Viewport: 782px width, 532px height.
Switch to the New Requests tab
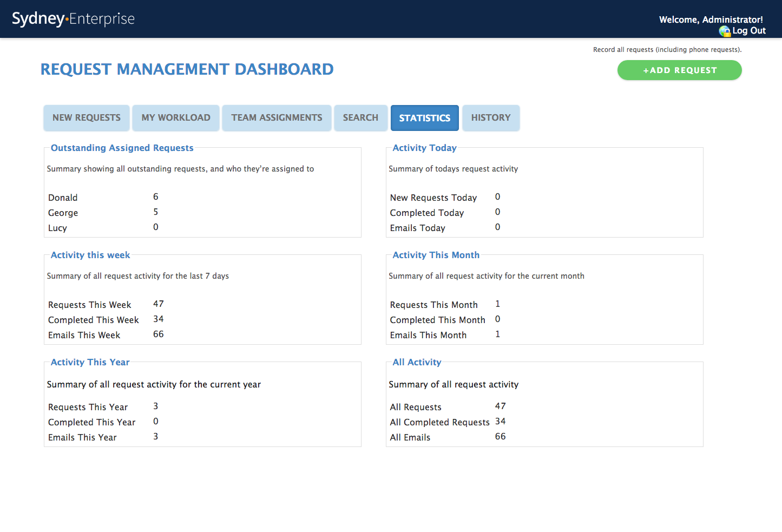[86, 117]
